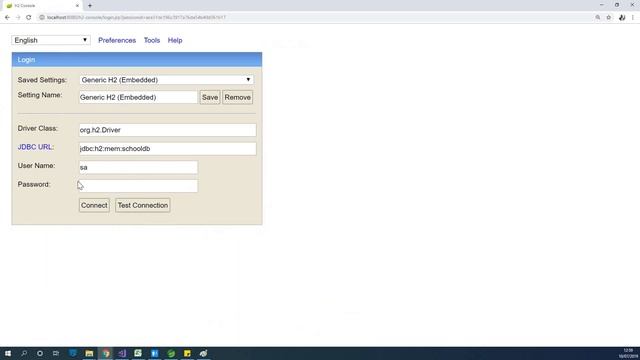View site information icon in address bar
Image resolution: width=640 pixels, height=360 pixels.
coord(42,18)
